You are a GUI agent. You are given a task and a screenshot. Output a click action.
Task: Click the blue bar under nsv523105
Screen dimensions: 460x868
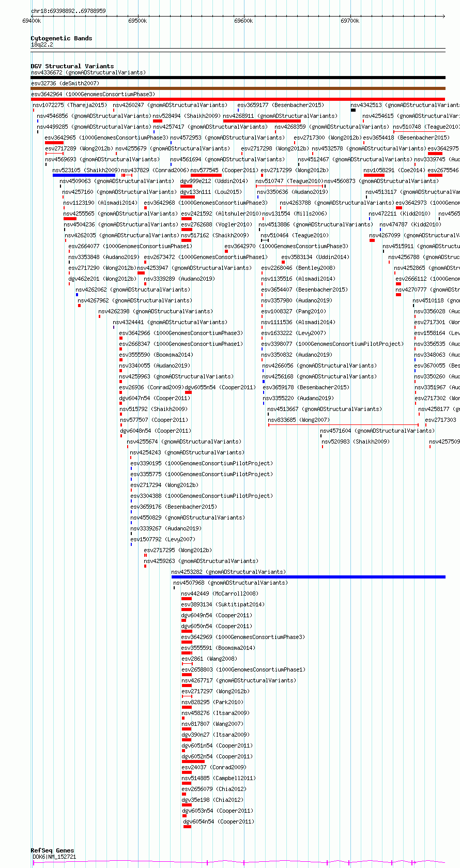pos(84,175)
